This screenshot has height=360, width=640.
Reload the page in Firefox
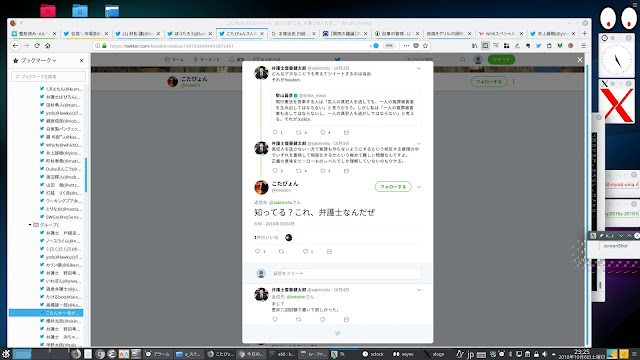37,46
